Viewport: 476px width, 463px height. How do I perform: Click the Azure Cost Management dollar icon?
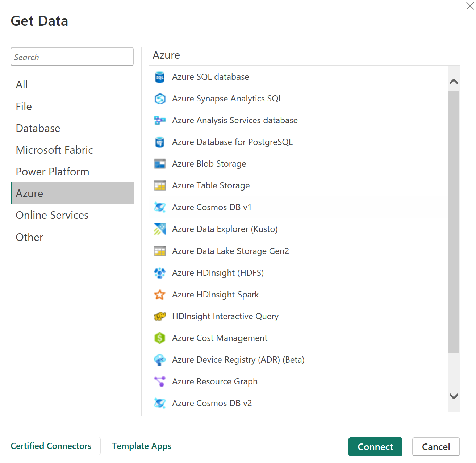tap(160, 338)
